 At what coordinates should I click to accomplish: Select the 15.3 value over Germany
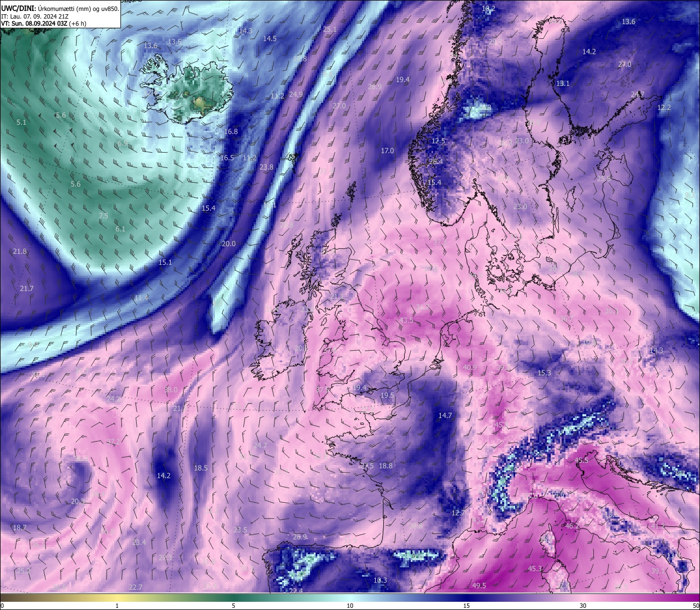click(544, 373)
